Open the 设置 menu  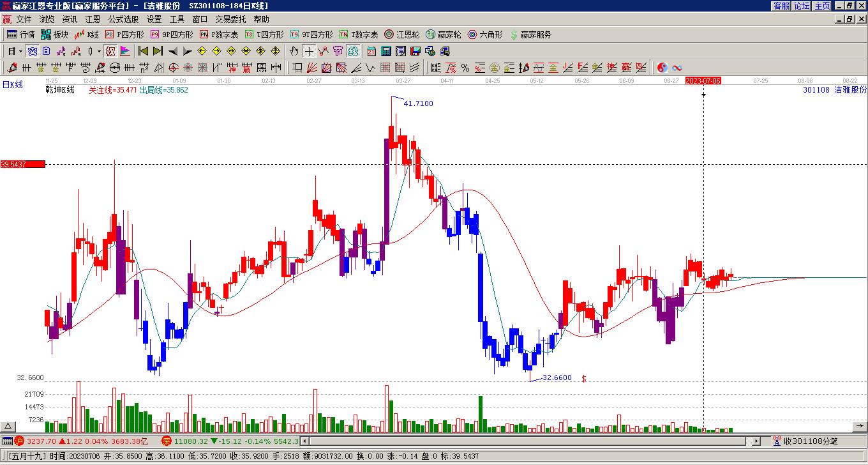tap(154, 20)
